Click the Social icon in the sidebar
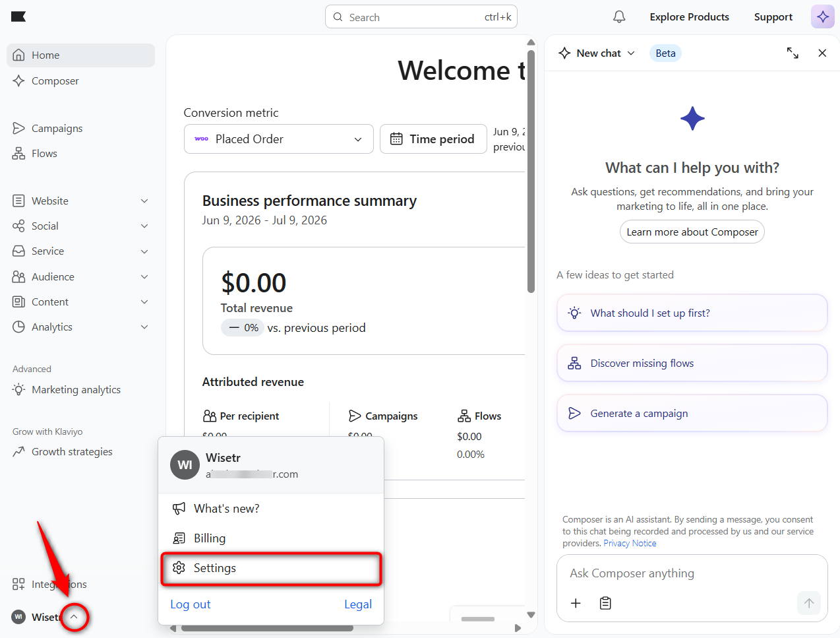This screenshot has width=840, height=638. pos(18,226)
